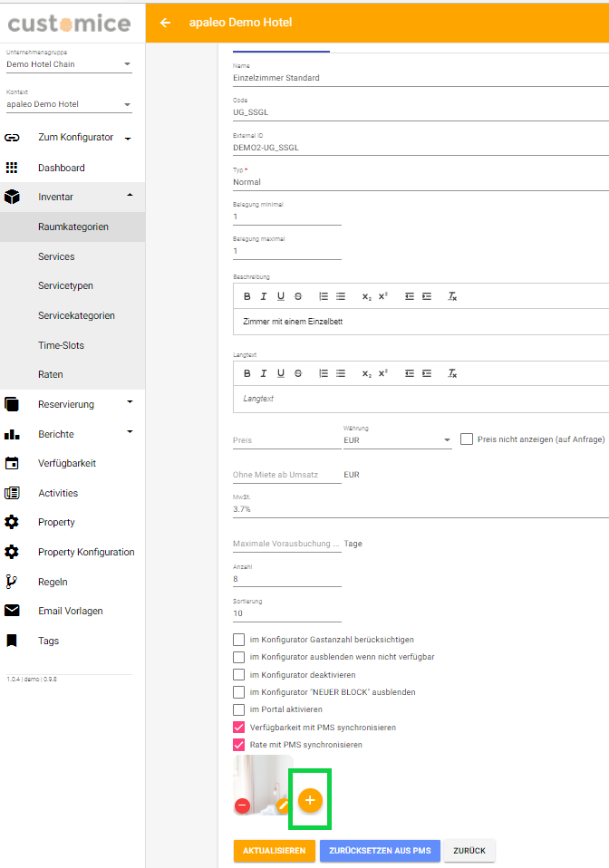
Task: Insert numbered list in Beschreibung editor
Action: pos(324,296)
